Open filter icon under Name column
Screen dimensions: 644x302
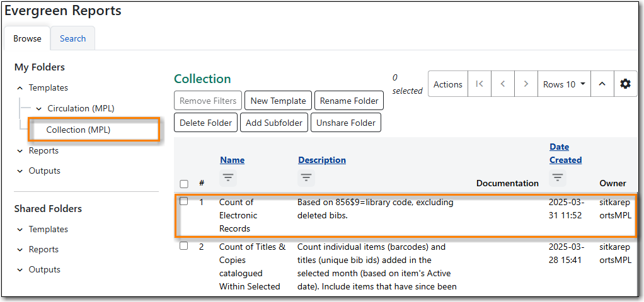[x=228, y=178]
